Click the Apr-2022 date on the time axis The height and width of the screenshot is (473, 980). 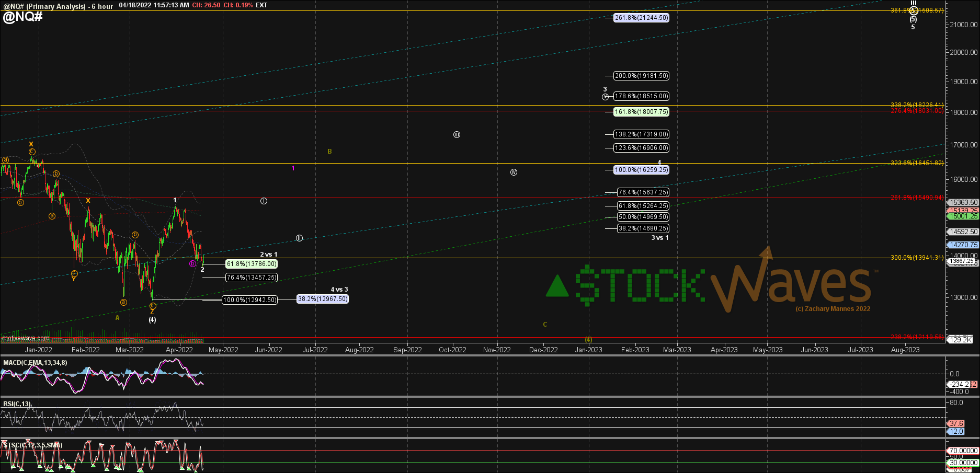click(179, 350)
